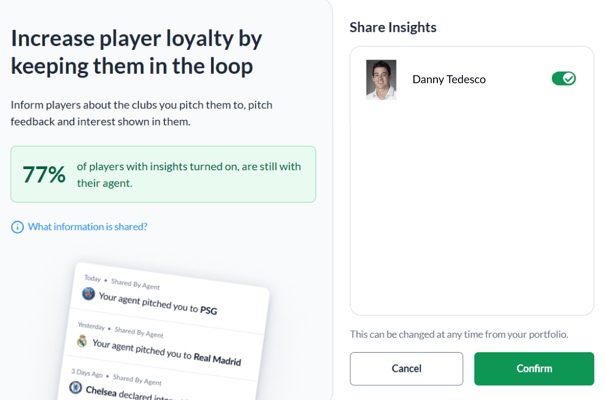Image resolution: width=605 pixels, height=400 pixels.
Task: Click the PSG club logo icon
Action: tap(88, 294)
